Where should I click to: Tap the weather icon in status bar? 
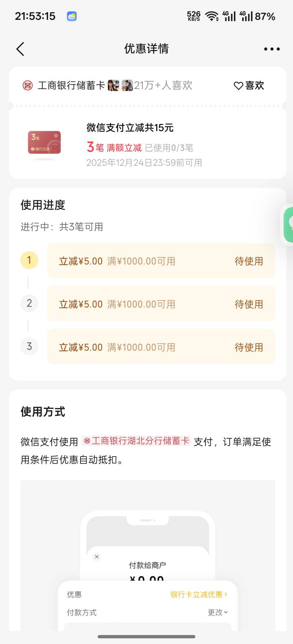(x=72, y=16)
